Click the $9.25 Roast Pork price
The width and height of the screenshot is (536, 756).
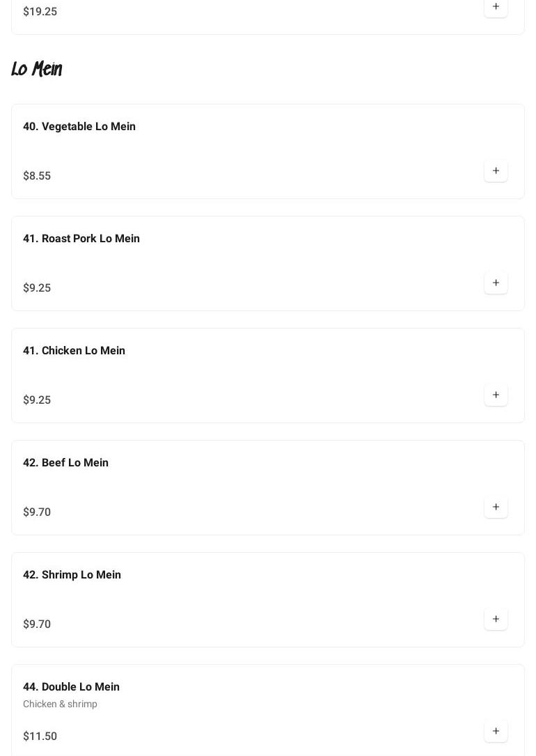coord(37,288)
